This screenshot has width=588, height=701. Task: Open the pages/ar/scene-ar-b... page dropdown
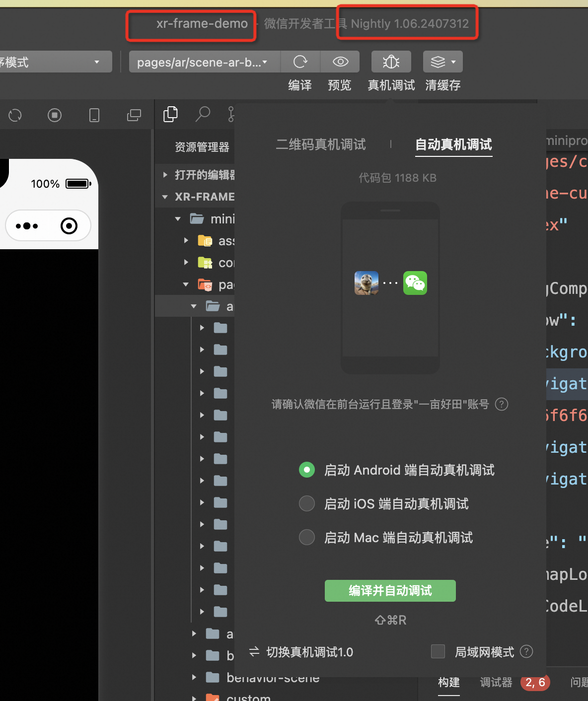pyautogui.click(x=205, y=62)
